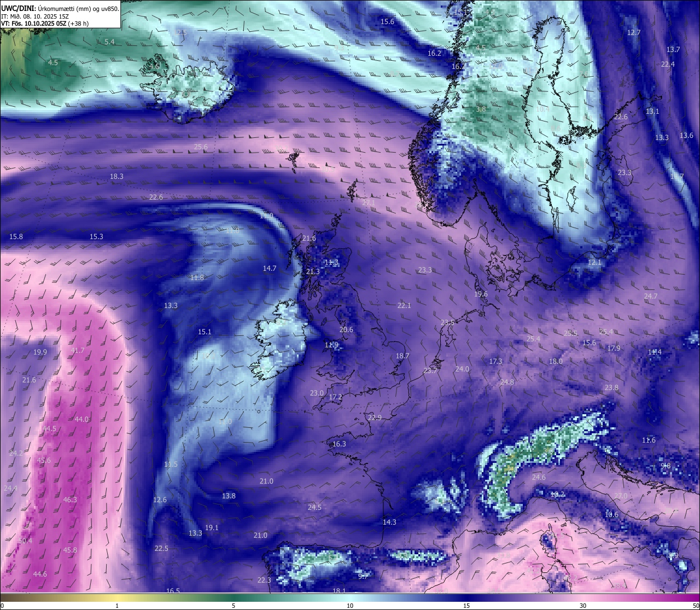The image size is (700, 610).
Task: Click the map value "24.2"
Action: tap(16, 454)
